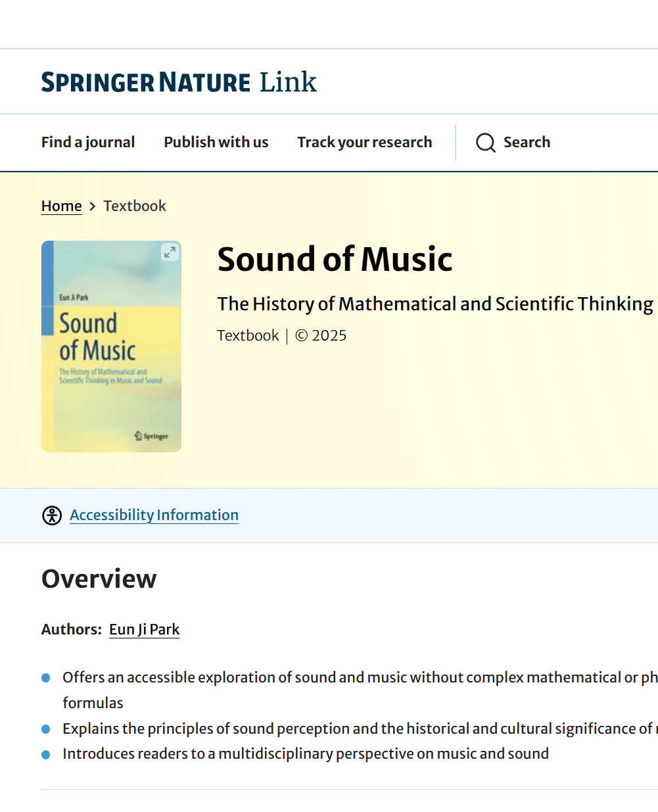This screenshot has height=812, width=658.
Task: Select Publish with us in navigation
Action: [216, 142]
